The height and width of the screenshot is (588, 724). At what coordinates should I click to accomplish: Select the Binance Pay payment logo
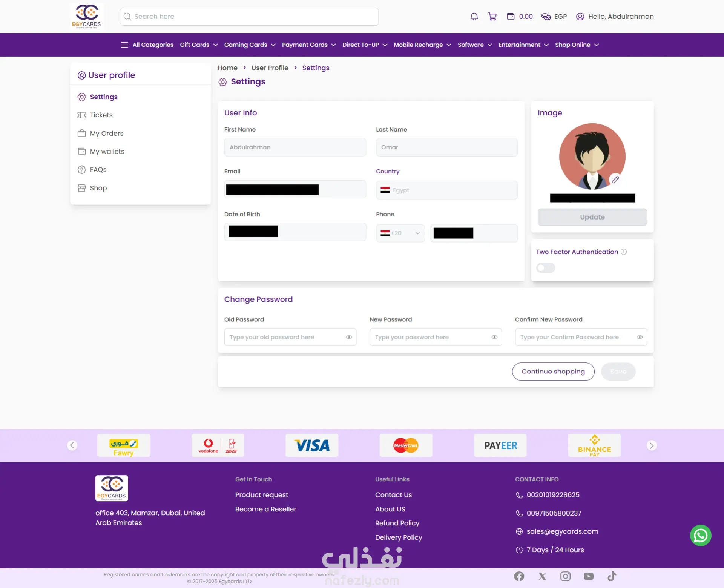tap(594, 445)
